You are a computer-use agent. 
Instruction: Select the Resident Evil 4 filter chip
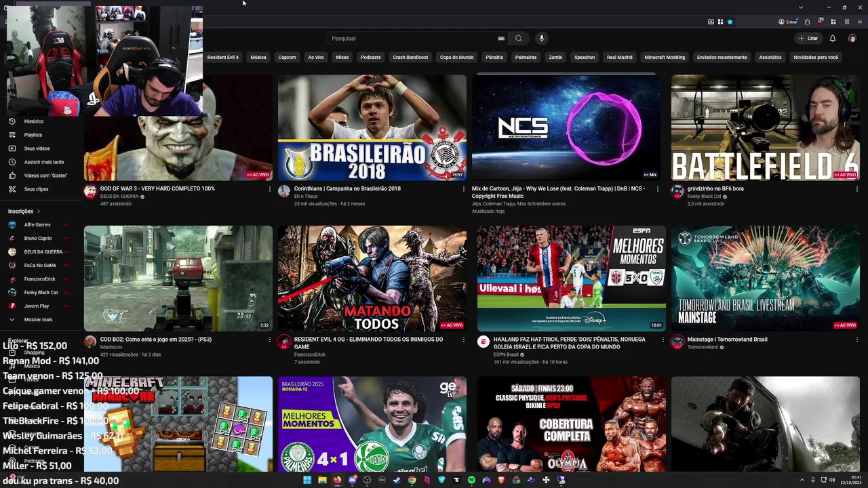[x=222, y=58]
